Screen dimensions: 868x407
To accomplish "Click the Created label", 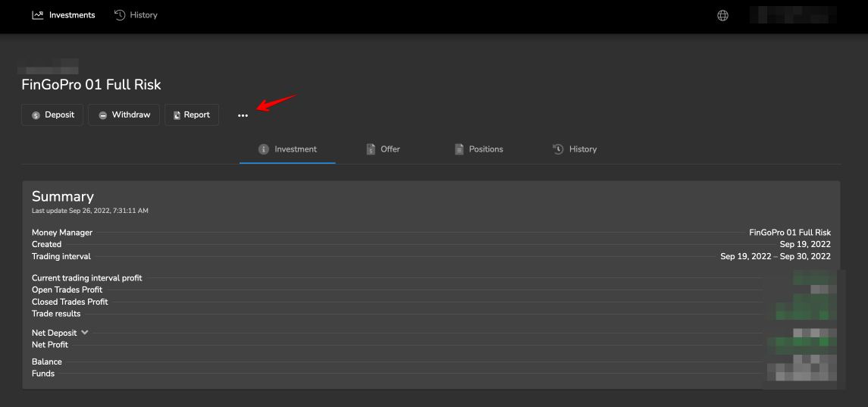I will (46, 244).
